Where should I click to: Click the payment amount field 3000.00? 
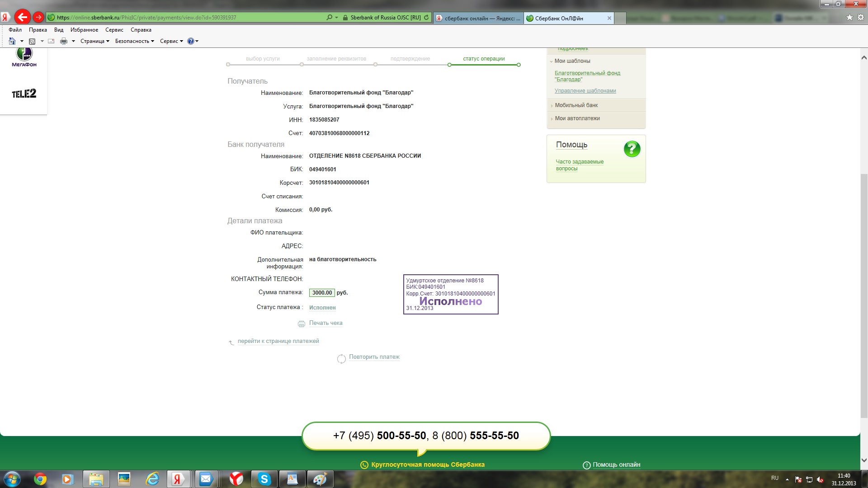[x=322, y=293]
